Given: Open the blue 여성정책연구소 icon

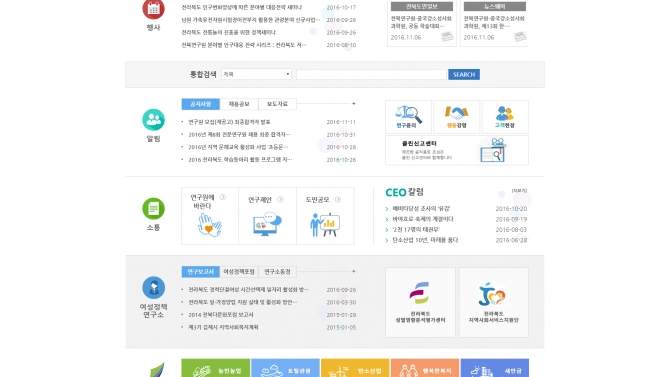Looking at the screenshot, I should click(x=153, y=288).
